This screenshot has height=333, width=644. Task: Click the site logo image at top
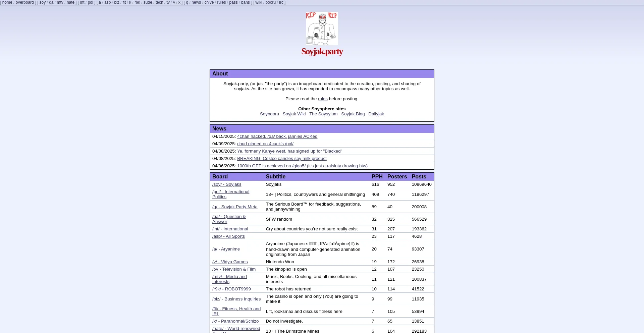tap(322, 29)
